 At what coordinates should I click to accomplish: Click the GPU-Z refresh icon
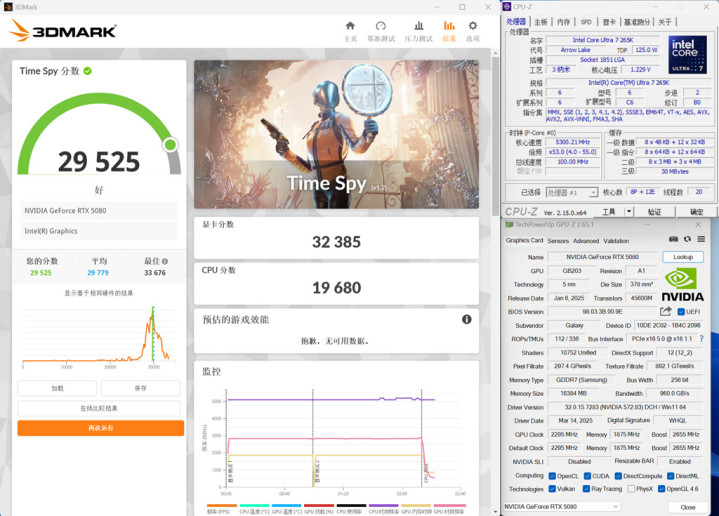(687, 239)
